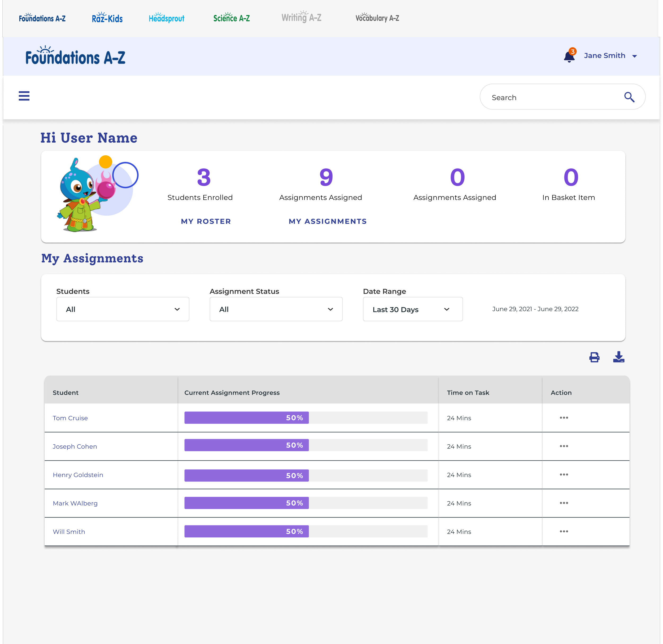Expand the Assignment Status dropdown

point(276,309)
